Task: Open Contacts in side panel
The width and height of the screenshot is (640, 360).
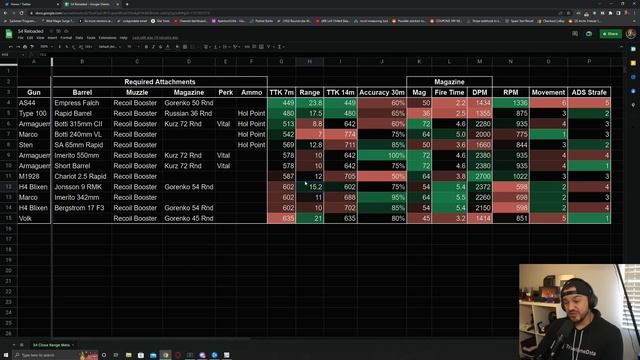Action: [633, 91]
